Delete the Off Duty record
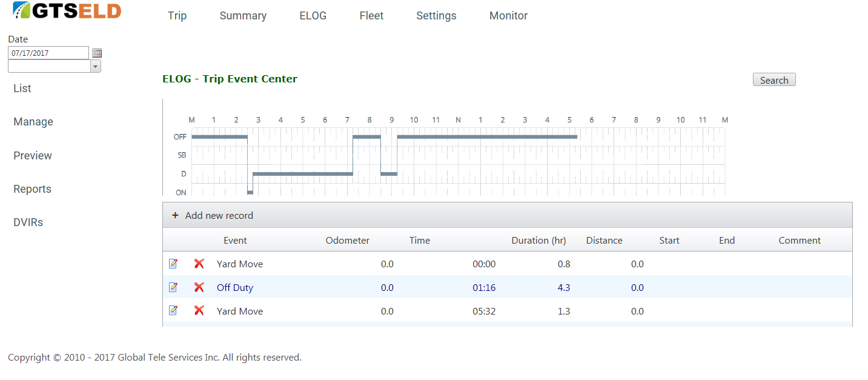Screen dimensions: 868x380 tap(199, 287)
